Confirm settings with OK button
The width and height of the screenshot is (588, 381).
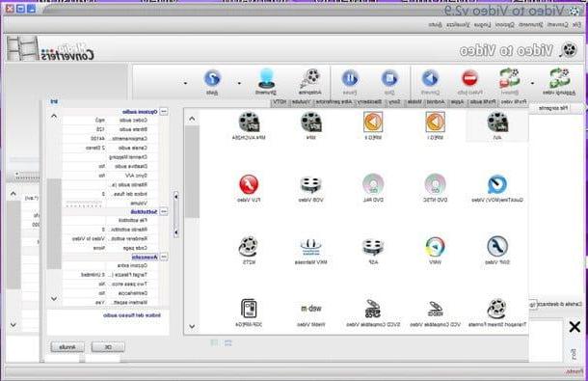[108, 347]
